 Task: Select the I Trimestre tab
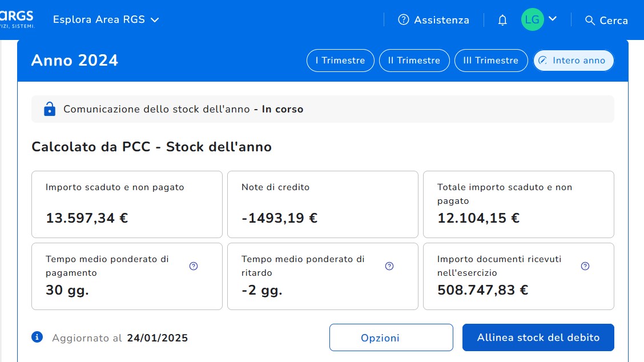[340, 61]
